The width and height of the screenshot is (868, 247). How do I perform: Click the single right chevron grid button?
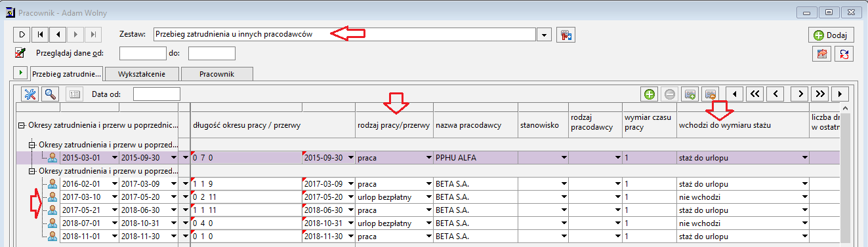800,94
